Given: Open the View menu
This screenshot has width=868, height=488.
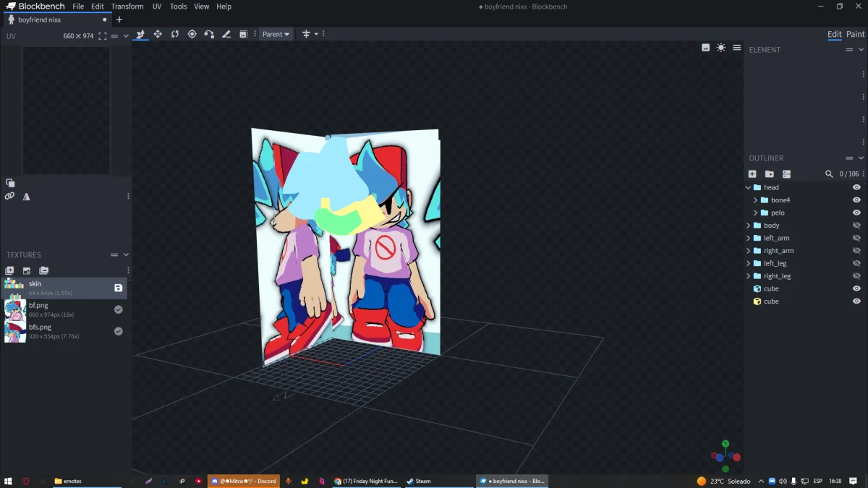Looking at the screenshot, I should point(202,7).
